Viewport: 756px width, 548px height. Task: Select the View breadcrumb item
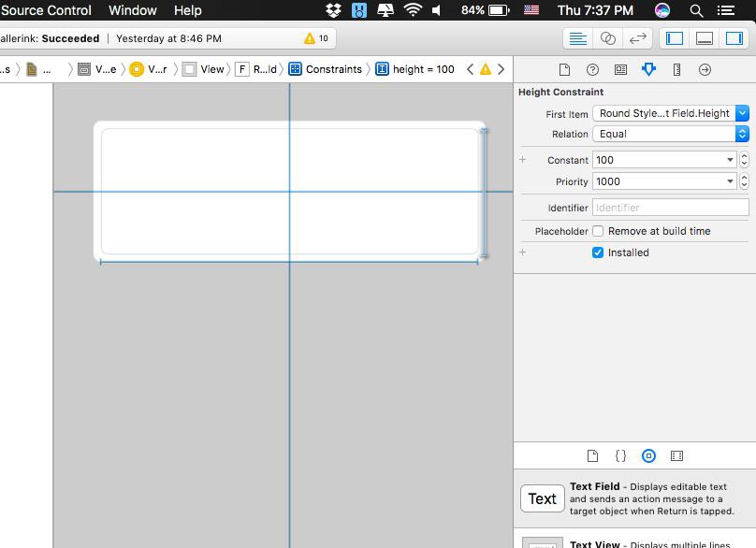click(x=203, y=69)
